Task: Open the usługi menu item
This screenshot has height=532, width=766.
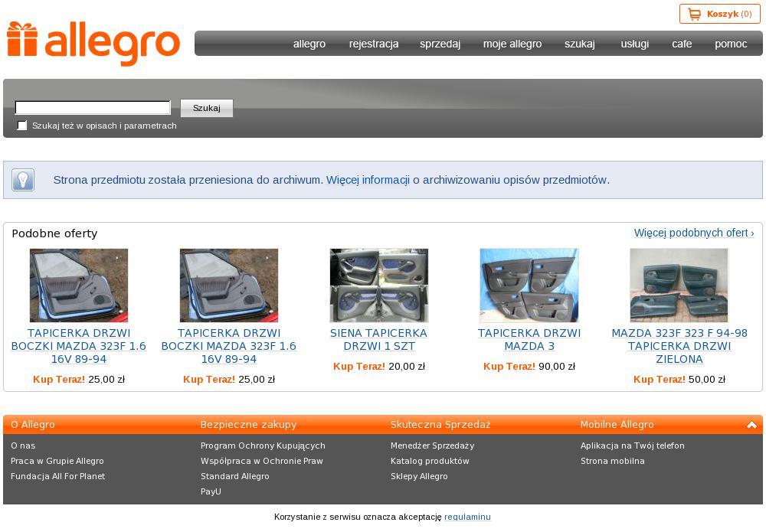Action: pyautogui.click(x=634, y=44)
